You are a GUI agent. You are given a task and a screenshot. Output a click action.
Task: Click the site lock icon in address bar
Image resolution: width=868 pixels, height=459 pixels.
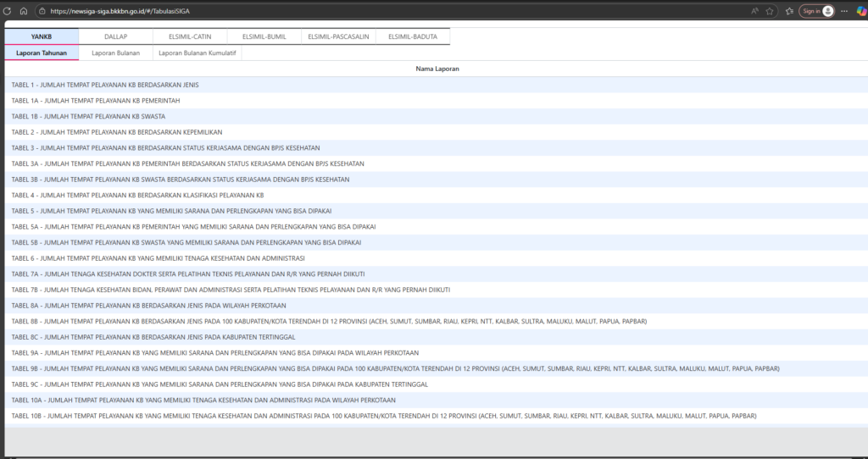pos(43,11)
